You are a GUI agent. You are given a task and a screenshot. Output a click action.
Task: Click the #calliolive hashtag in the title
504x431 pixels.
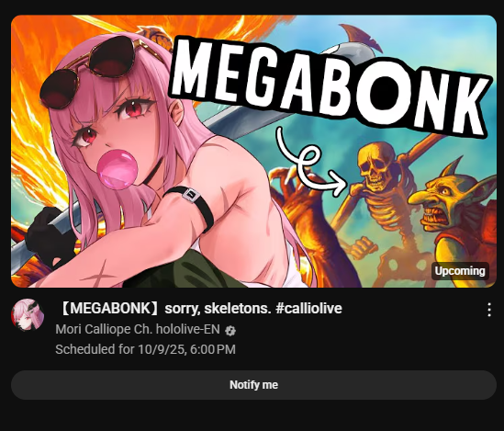(x=308, y=308)
